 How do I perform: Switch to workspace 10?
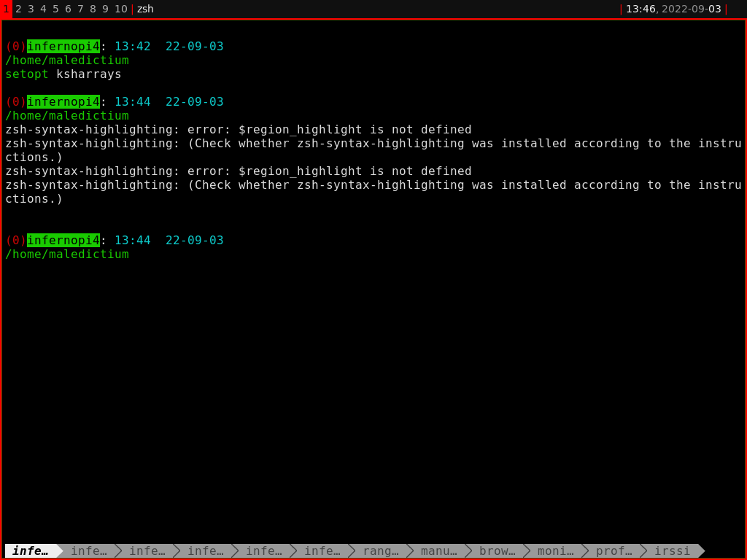[120, 9]
